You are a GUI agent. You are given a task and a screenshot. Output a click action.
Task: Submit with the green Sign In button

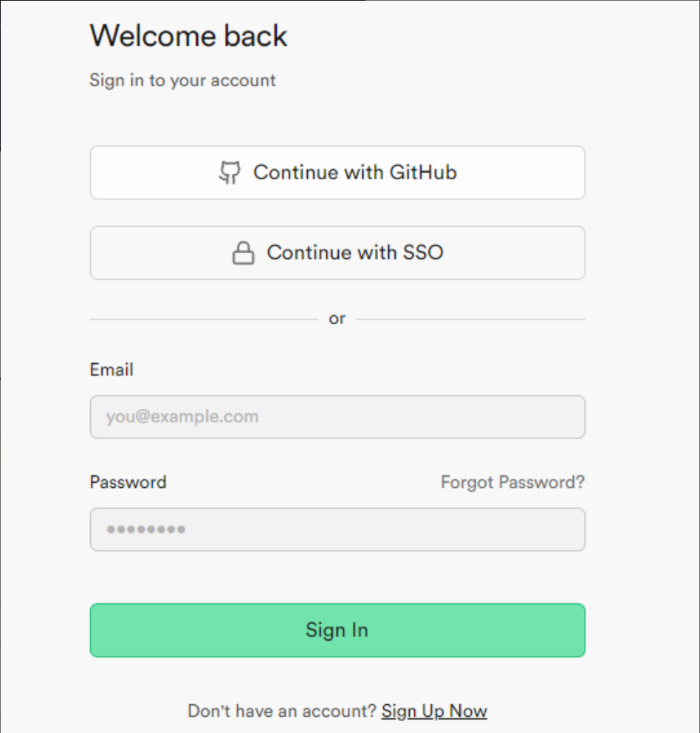[x=337, y=630]
